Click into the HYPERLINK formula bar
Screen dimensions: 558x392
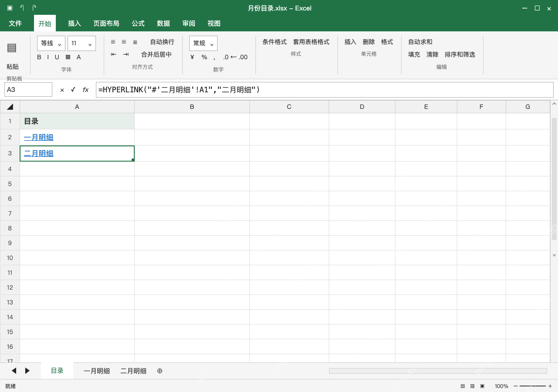(x=324, y=90)
